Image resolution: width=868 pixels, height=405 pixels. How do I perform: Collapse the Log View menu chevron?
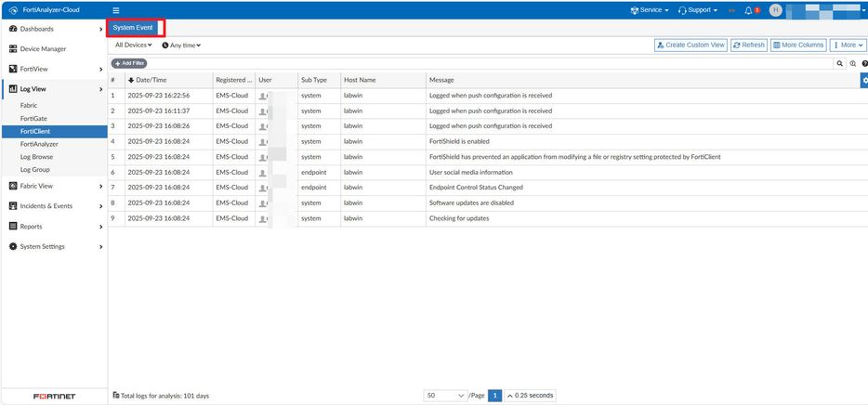tap(100, 89)
